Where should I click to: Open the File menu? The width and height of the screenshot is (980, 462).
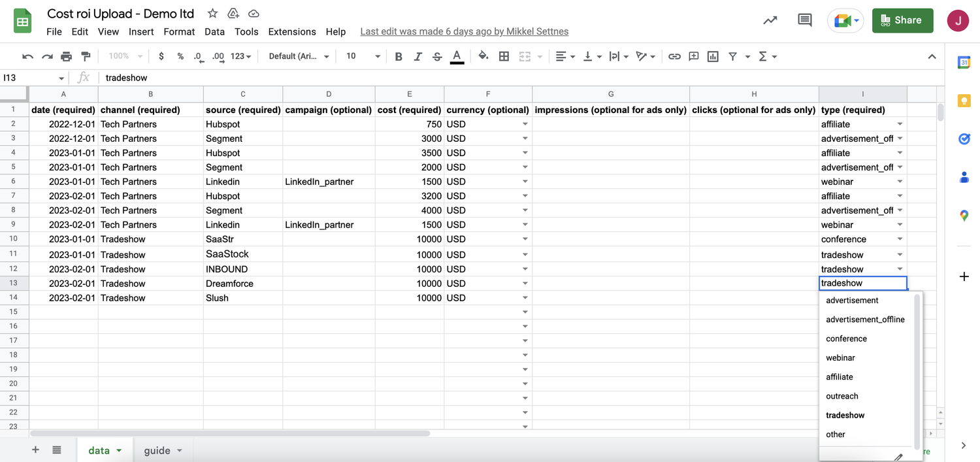click(x=54, y=31)
